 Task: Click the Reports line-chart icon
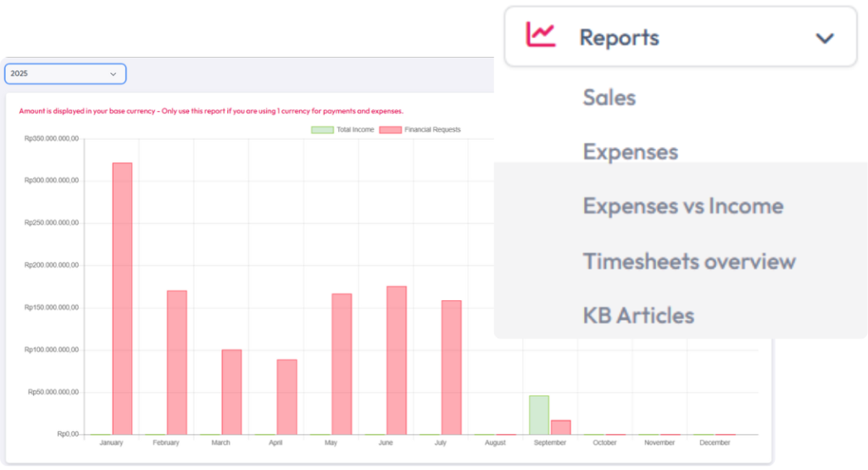540,36
